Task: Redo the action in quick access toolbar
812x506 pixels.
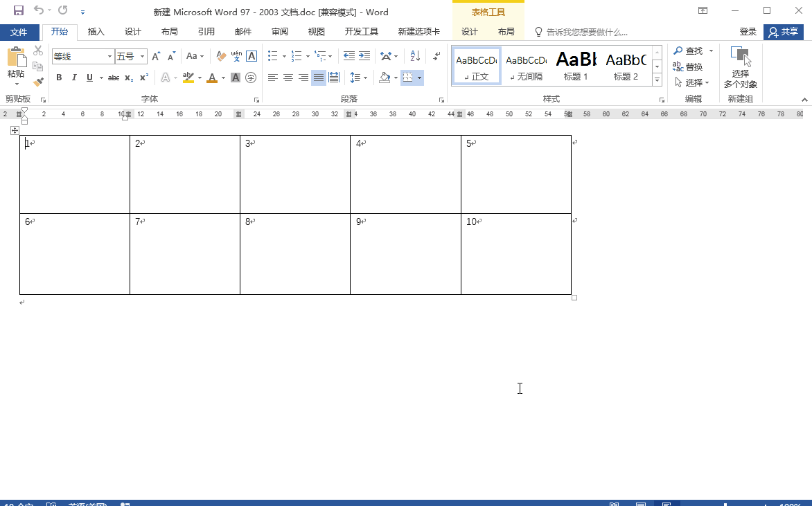Action: [x=62, y=10]
